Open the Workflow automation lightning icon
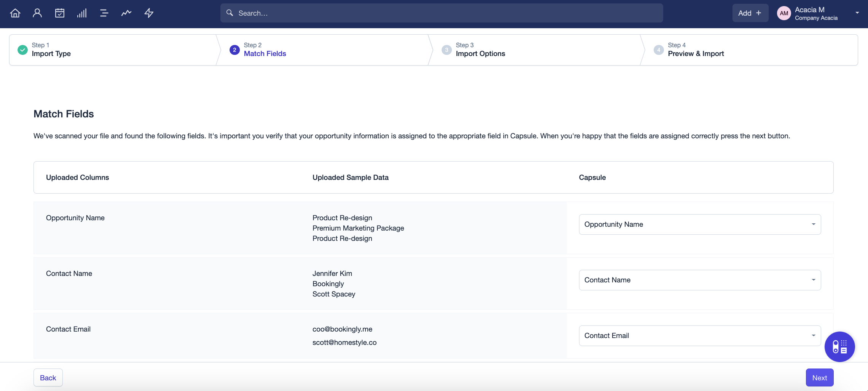Image resolution: width=868 pixels, height=391 pixels. coord(149,13)
